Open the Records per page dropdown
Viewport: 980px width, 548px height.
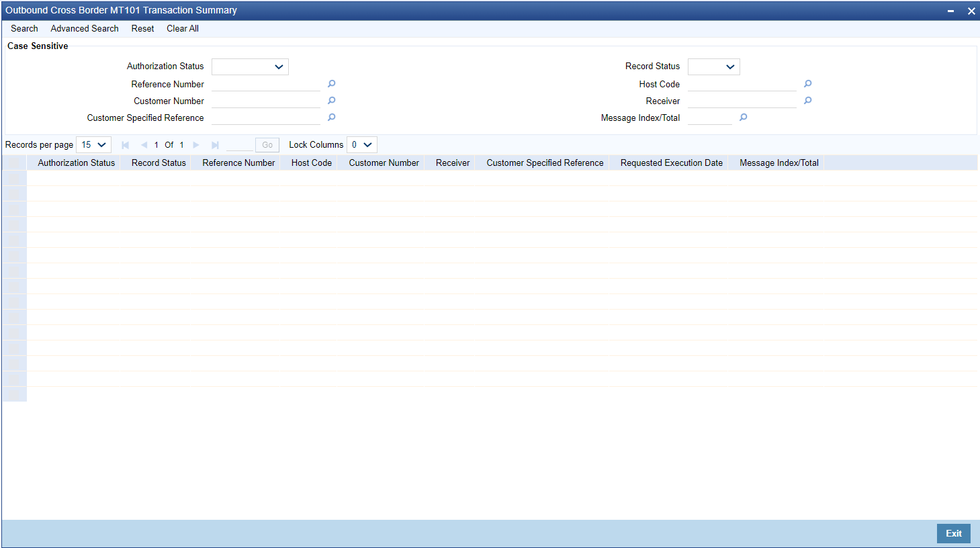tap(93, 145)
